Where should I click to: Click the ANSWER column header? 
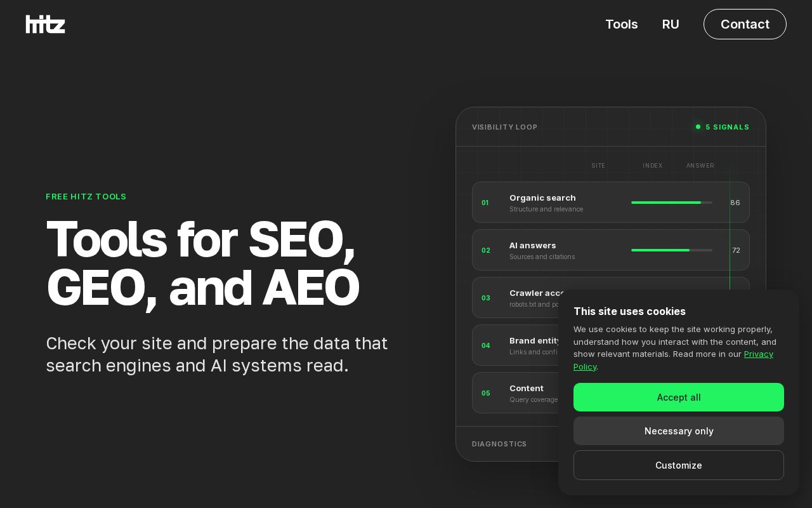pyautogui.click(x=700, y=166)
